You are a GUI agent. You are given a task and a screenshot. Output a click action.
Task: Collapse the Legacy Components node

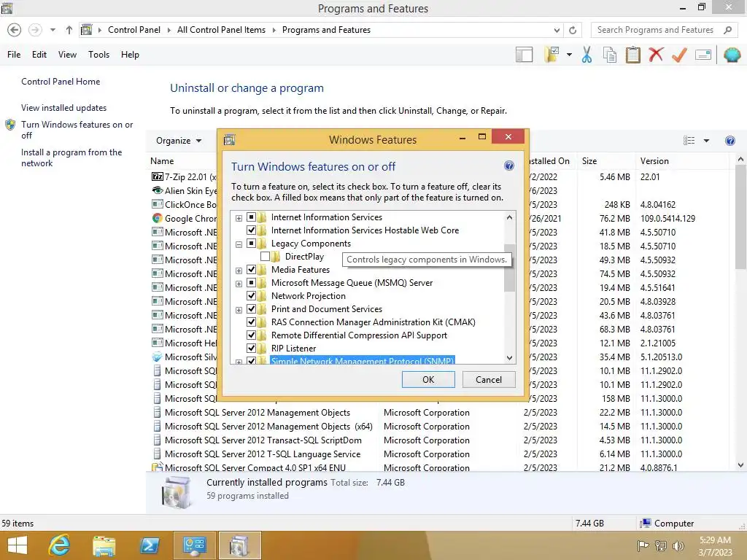(x=239, y=244)
